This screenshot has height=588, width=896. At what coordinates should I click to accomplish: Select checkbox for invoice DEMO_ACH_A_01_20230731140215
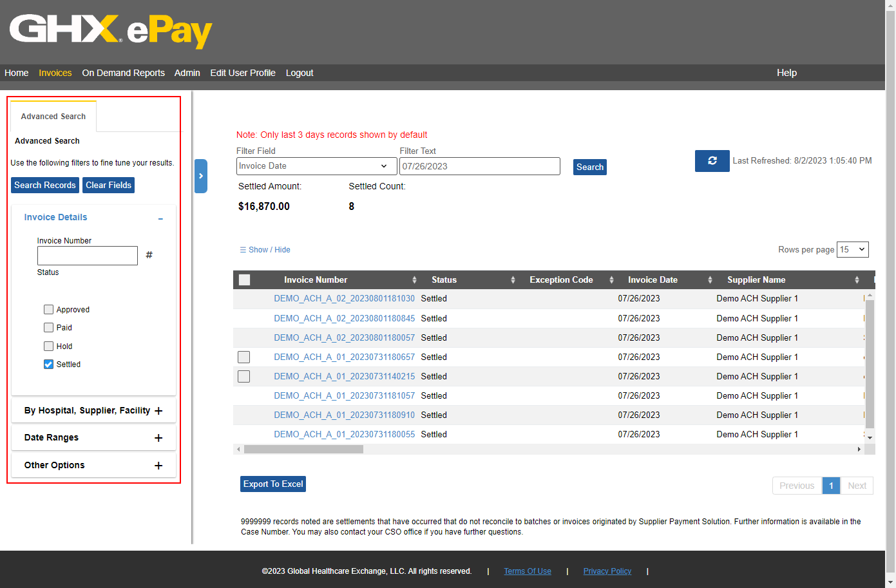pos(243,377)
